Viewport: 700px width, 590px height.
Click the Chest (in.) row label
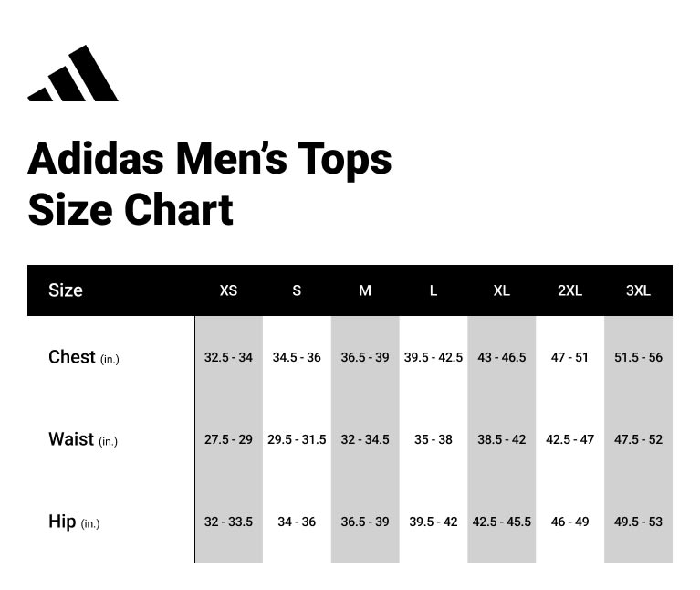[84, 357]
